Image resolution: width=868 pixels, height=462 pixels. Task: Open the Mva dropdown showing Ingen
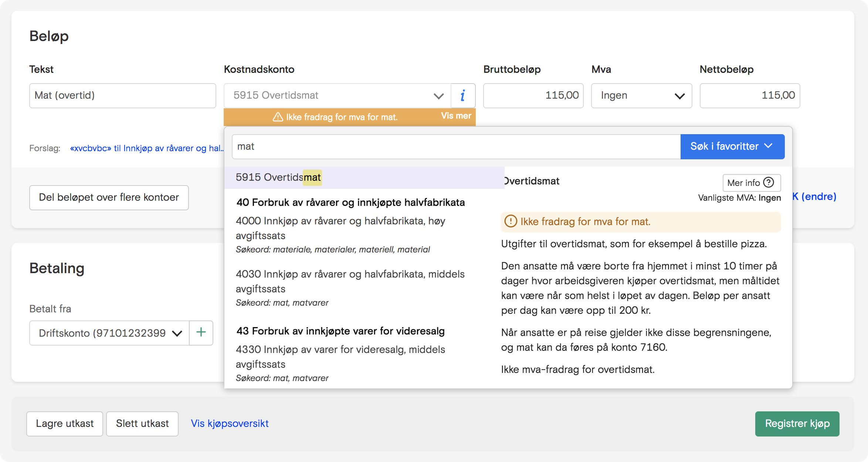(x=641, y=95)
